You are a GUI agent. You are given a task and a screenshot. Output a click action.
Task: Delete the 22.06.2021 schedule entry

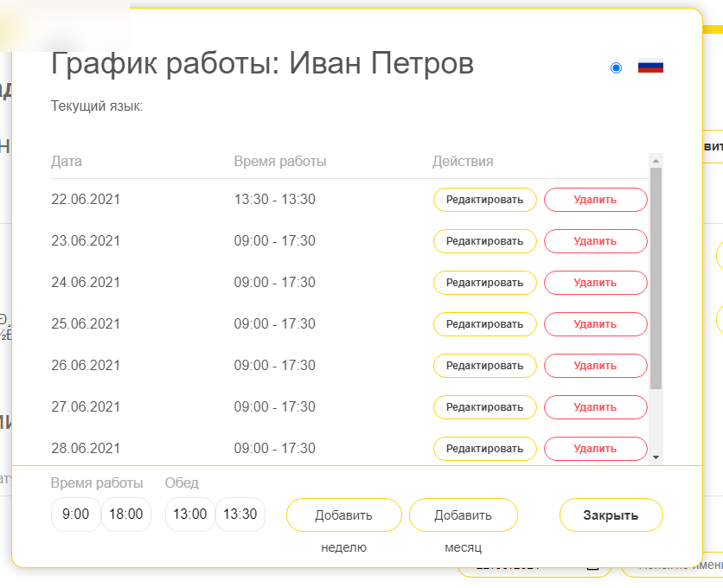pyautogui.click(x=595, y=200)
